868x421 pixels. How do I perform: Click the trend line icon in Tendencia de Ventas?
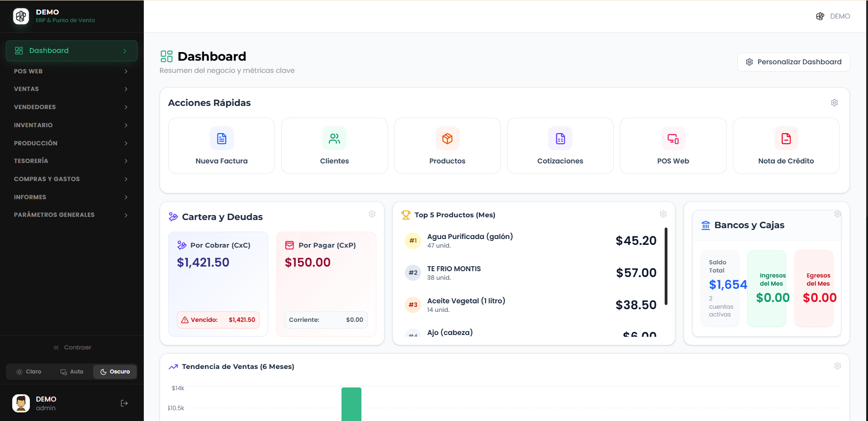pos(173,367)
